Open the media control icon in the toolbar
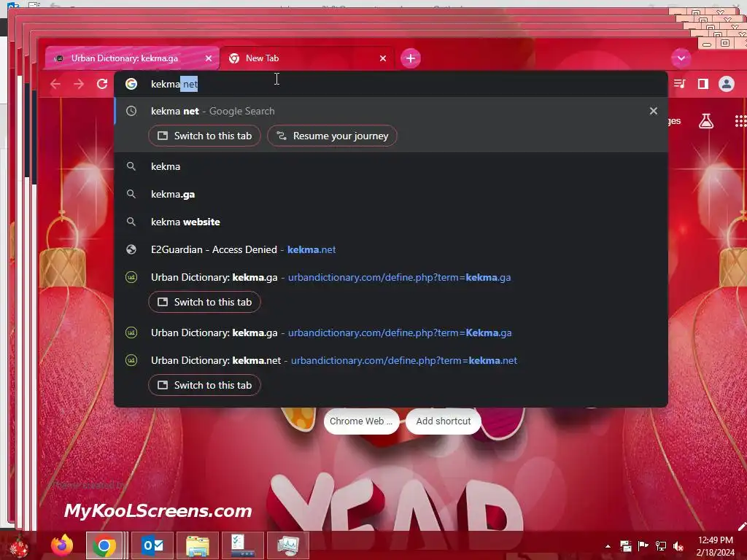 pos(680,85)
